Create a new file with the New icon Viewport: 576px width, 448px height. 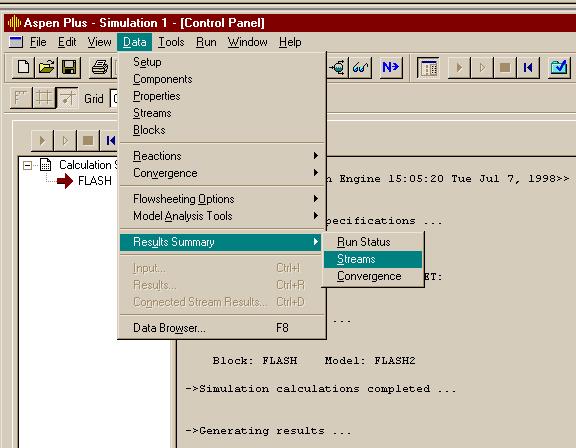(x=24, y=68)
